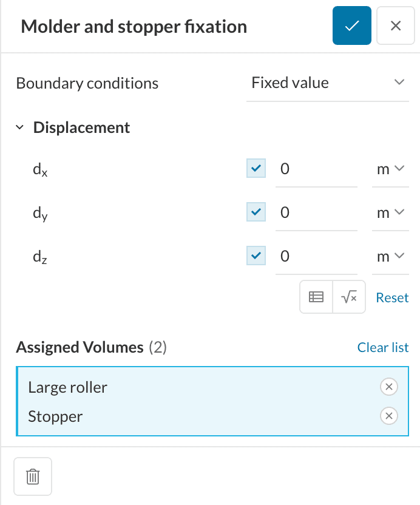Image resolution: width=420 pixels, height=505 pixels.
Task: Uncheck the dx displacement checkbox
Action: [x=256, y=169]
